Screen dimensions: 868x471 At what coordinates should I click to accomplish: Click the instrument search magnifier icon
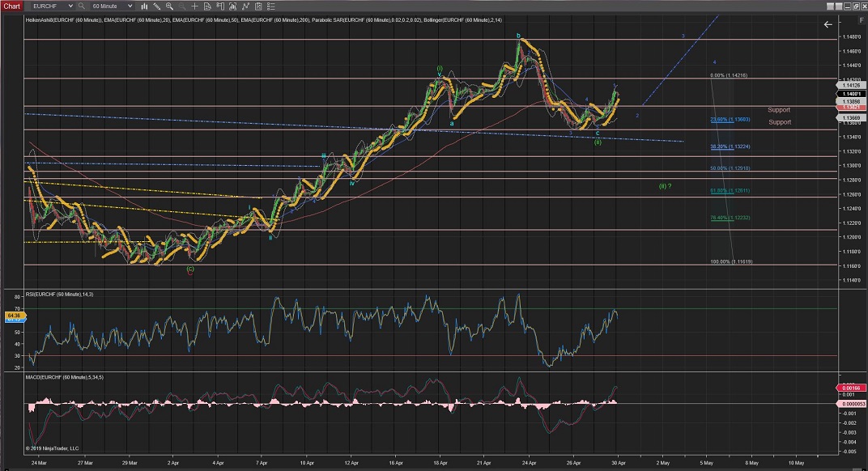tap(81, 6)
